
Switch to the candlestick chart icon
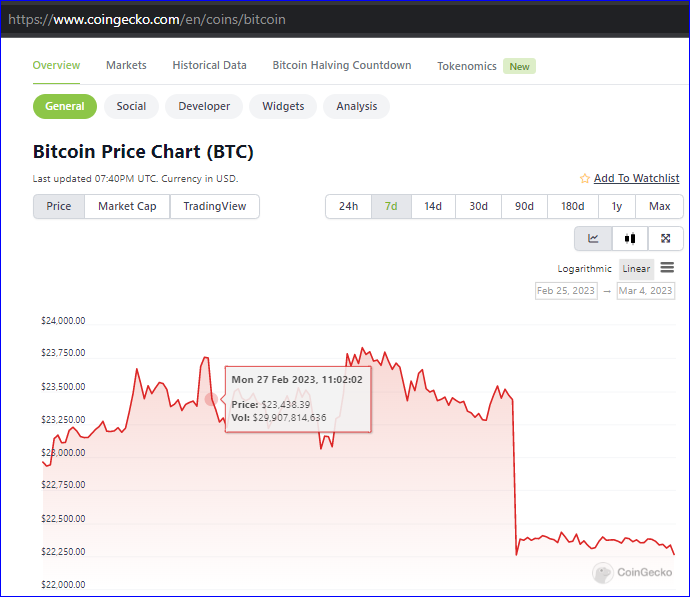(x=630, y=238)
